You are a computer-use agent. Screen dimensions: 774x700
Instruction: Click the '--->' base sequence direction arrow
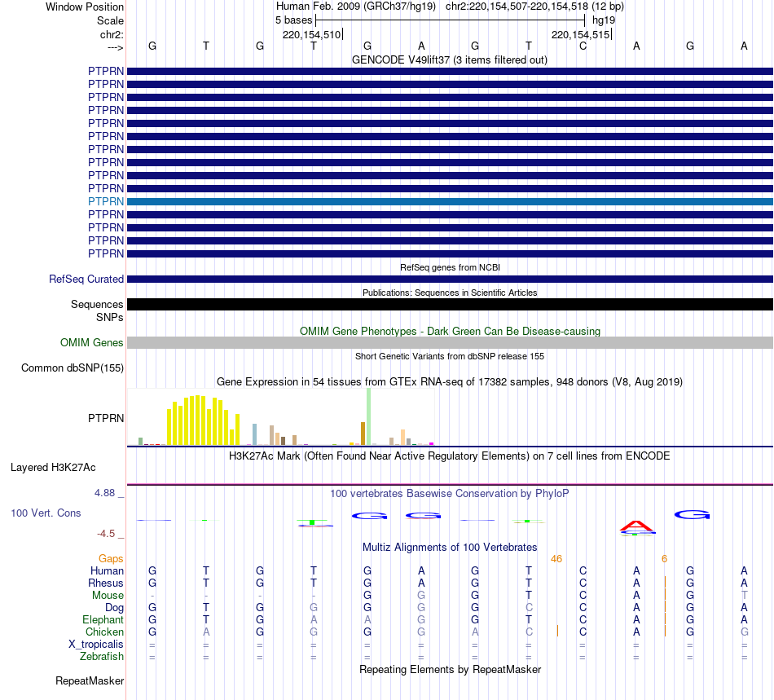point(115,47)
